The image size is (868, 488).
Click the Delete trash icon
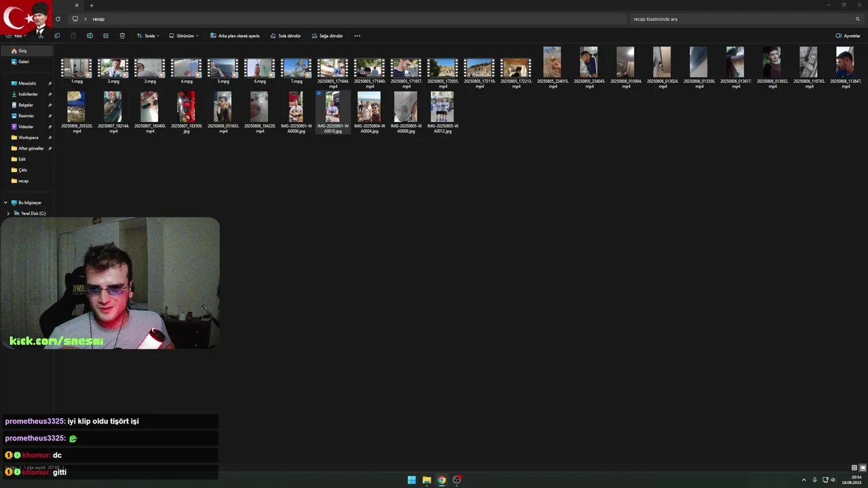(122, 36)
